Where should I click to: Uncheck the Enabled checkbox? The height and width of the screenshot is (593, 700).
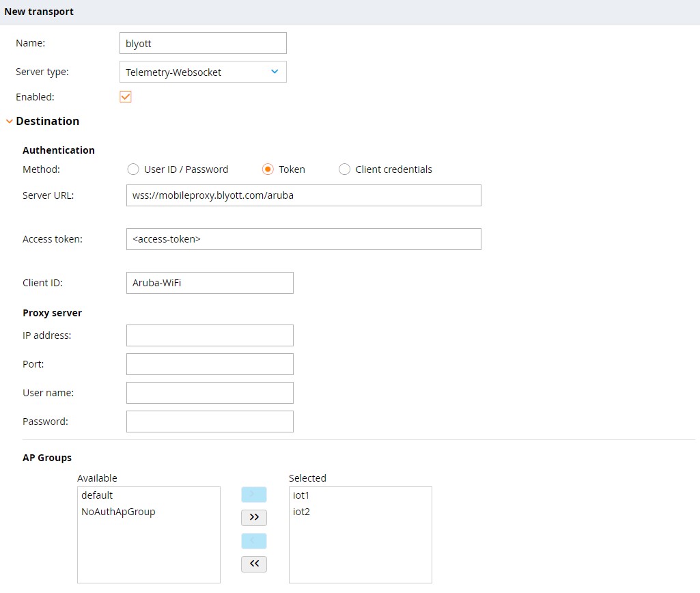tap(125, 96)
